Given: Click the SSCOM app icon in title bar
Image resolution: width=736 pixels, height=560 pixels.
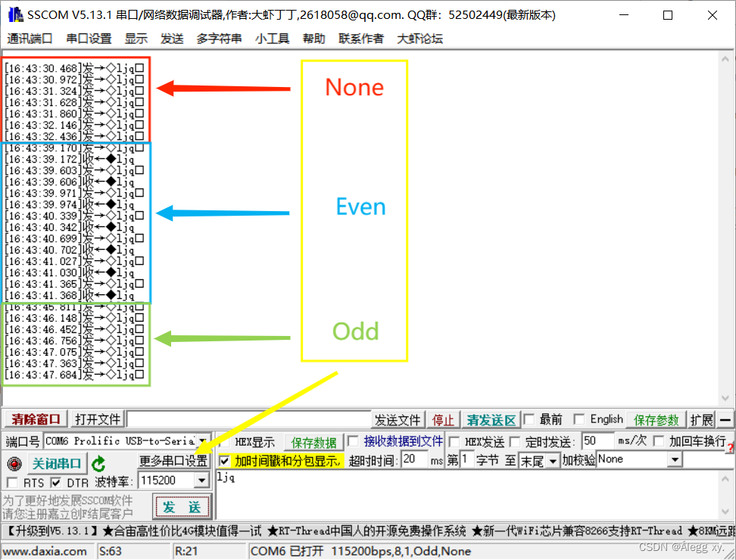Looking at the screenshot, I should [x=15, y=14].
